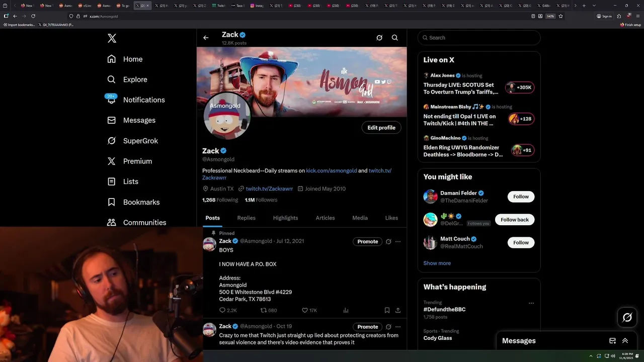Join GinoMachino live with +91

[522, 150]
